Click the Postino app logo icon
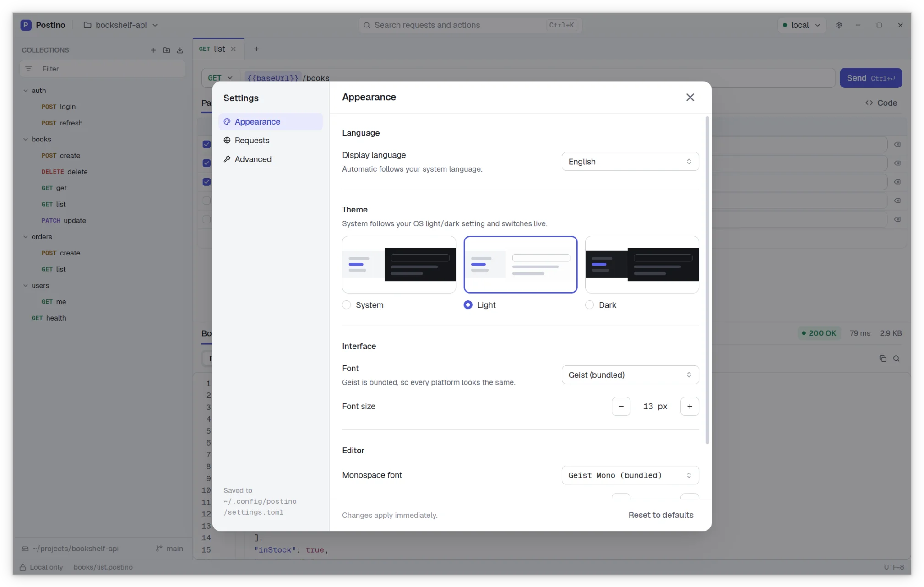924x587 pixels. [26, 25]
